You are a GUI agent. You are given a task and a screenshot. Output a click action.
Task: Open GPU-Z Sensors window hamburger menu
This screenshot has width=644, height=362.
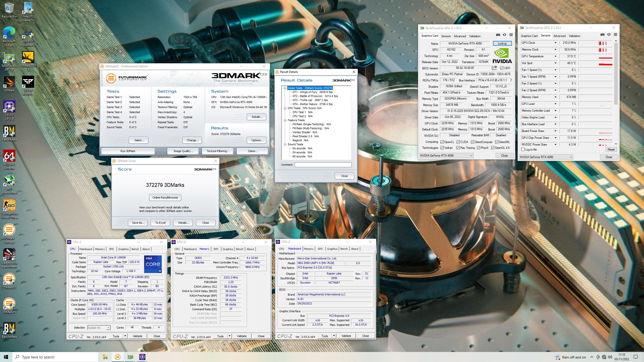point(615,35)
